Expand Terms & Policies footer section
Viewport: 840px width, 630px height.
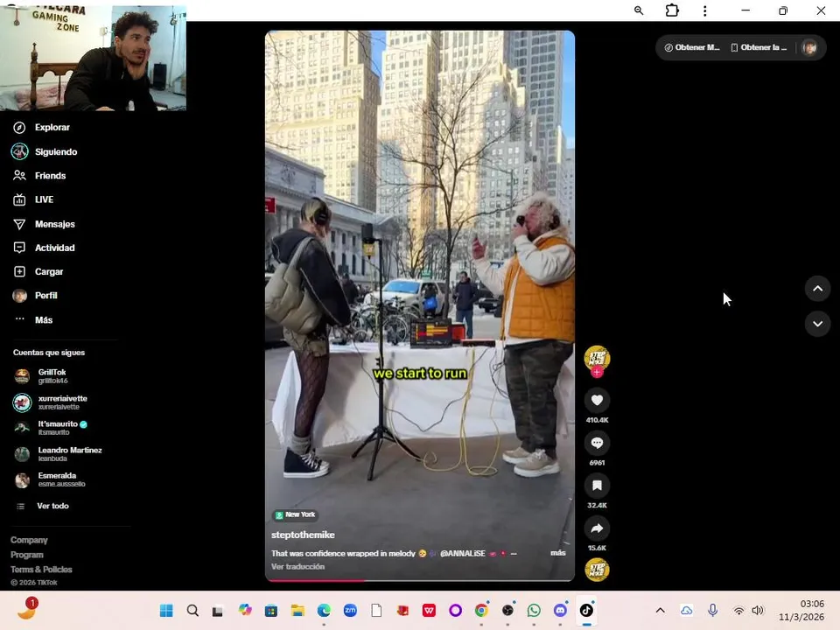(41, 569)
